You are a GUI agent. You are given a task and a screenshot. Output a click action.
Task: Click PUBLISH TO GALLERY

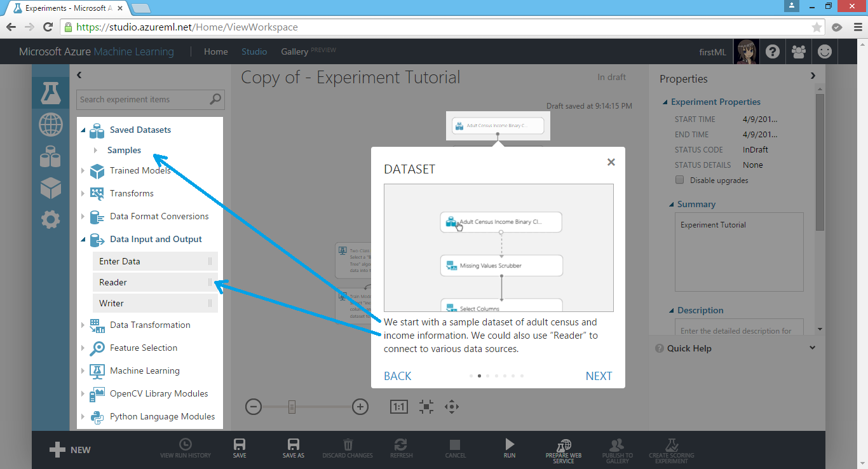(617, 451)
